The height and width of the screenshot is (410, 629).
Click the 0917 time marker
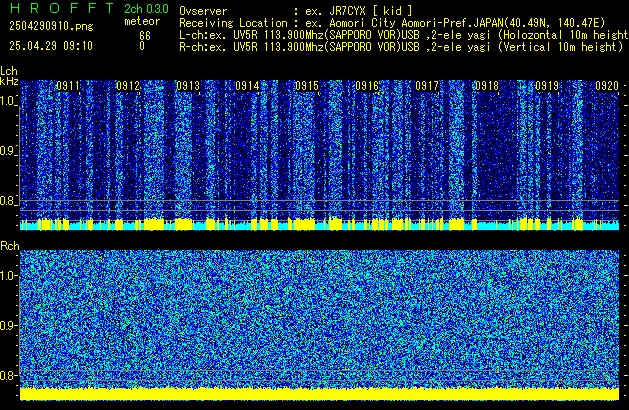427,86
